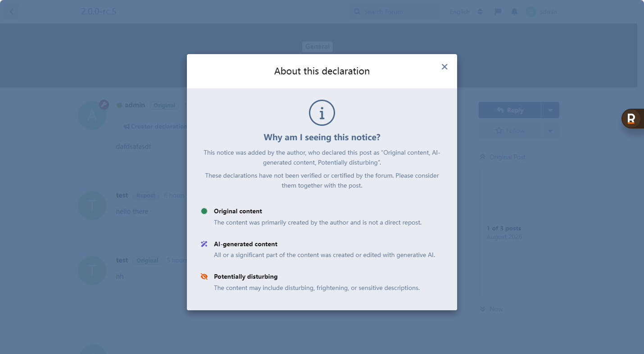
Task: Click the info circle icon in dialog
Action: tap(322, 113)
